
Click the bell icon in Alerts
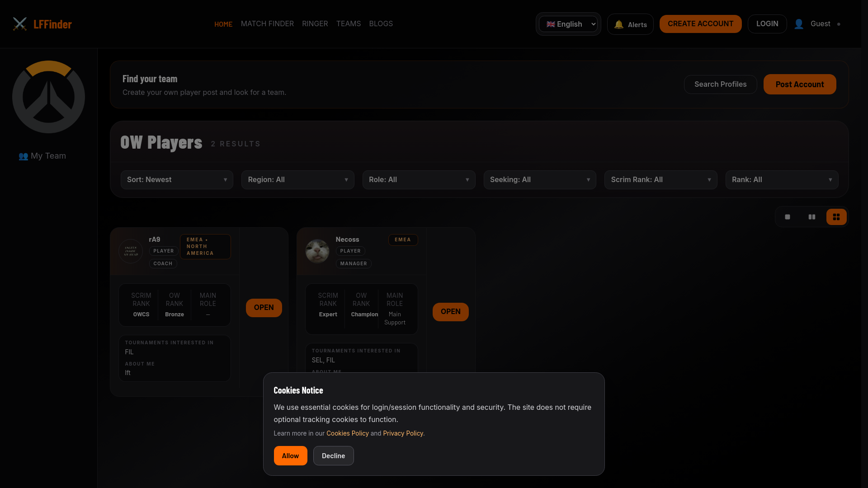point(619,24)
